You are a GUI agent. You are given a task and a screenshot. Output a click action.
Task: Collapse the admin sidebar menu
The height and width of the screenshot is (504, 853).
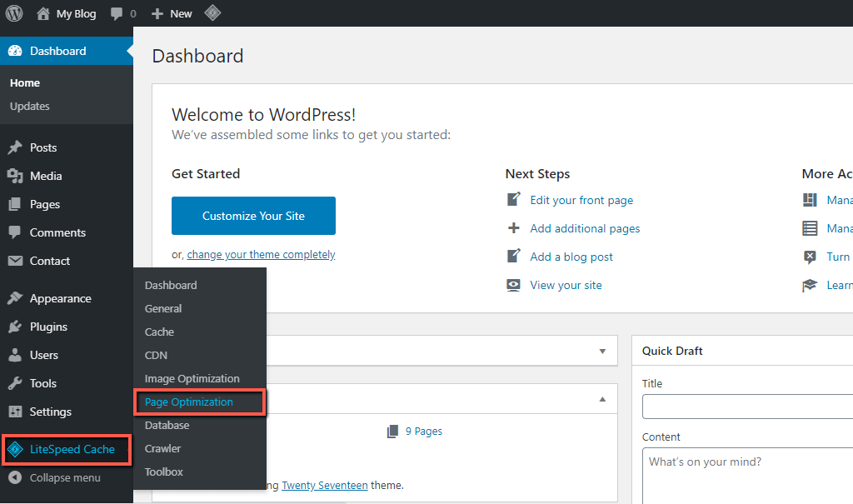pos(55,478)
